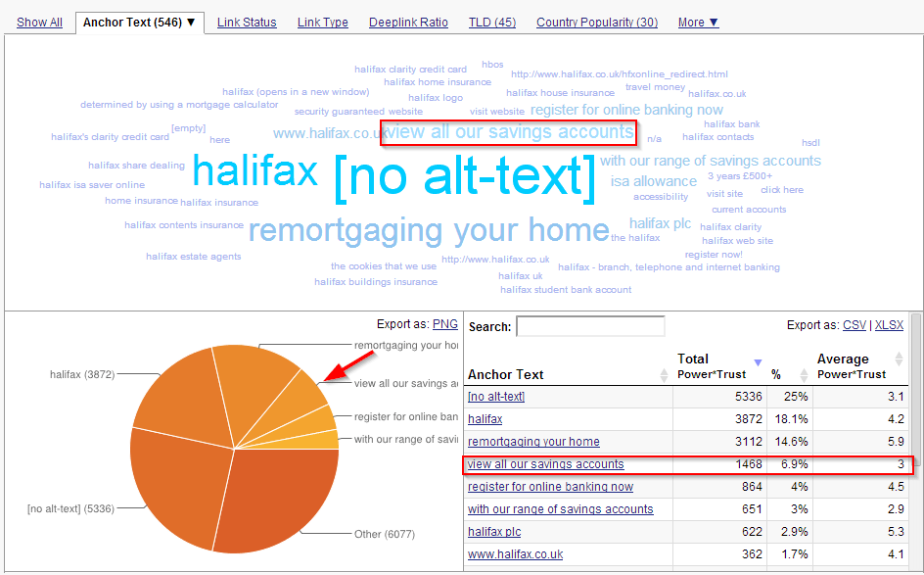This screenshot has width=924, height=575.
Task: Focus the anchor text Search field
Action: pyautogui.click(x=590, y=326)
